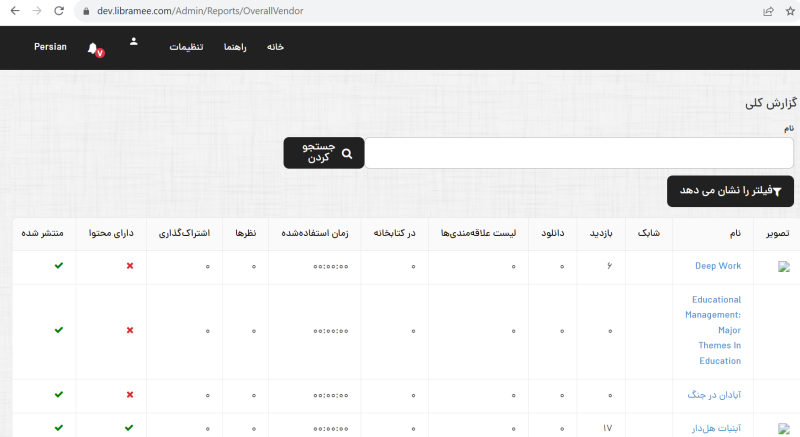This screenshot has height=437, width=800.
Task: Go to the خانه home menu item
Action: click(x=275, y=48)
